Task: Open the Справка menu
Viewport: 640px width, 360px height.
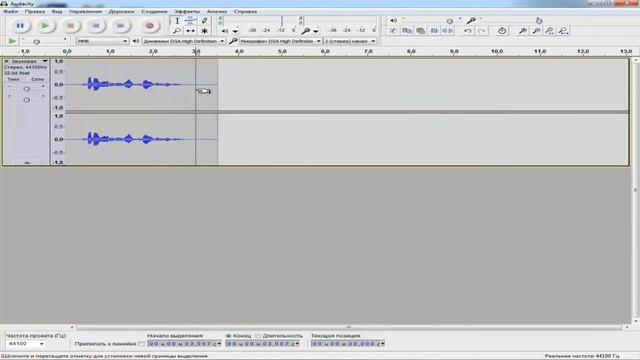Action: 245,11
